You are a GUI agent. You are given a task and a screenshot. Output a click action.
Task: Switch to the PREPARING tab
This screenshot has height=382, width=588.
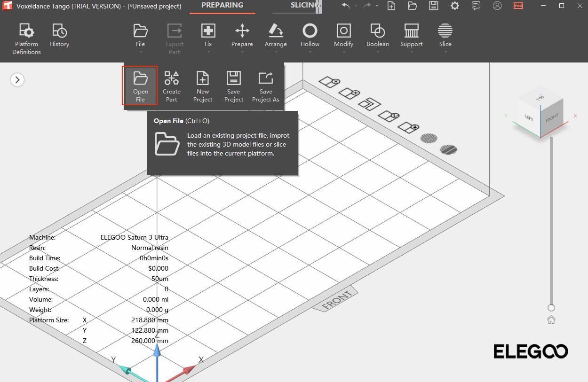click(x=222, y=6)
